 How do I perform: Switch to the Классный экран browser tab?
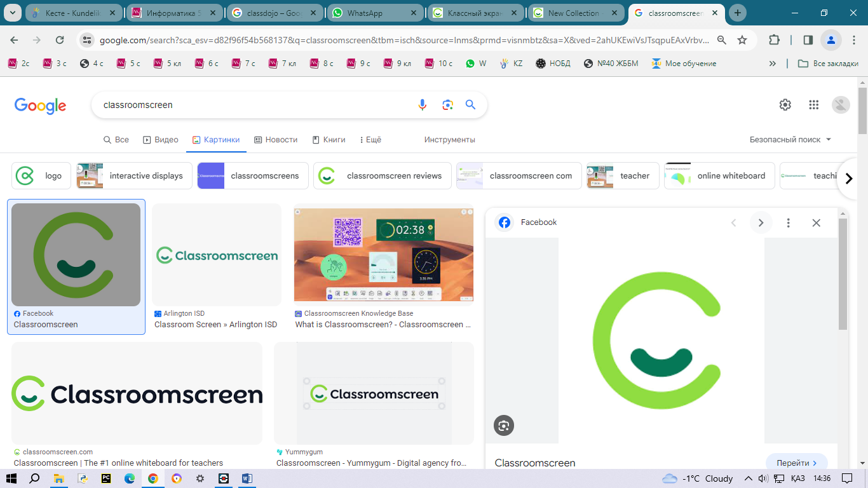click(x=475, y=13)
